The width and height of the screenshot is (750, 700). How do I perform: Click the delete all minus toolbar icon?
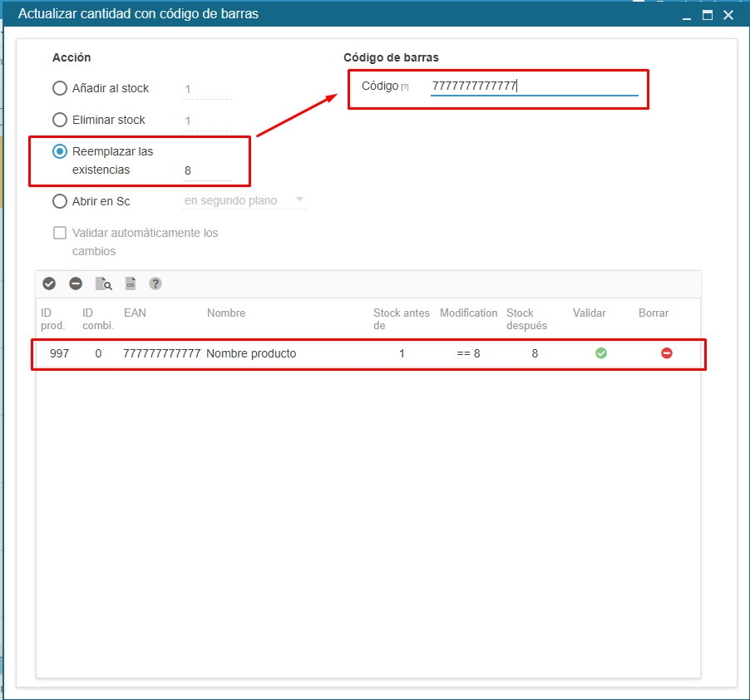[76, 284]
